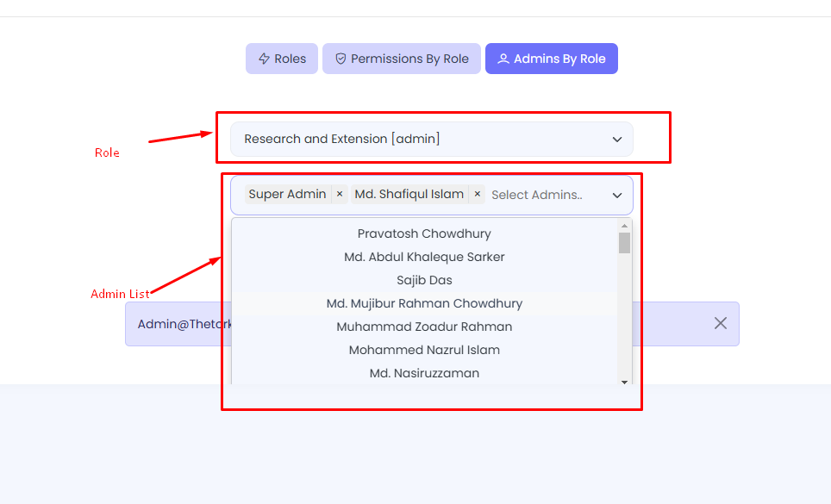Screen dimensions: 831x504
Task: Click the lightning bolt icon on Roles
Action: click(x=264, y=59)
